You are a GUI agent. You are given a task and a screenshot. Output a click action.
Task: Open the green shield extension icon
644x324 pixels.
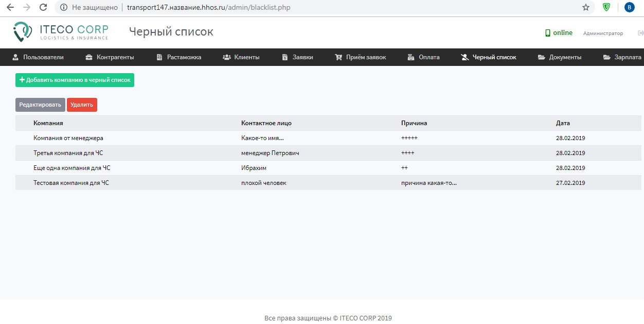(x=606, y=7)
